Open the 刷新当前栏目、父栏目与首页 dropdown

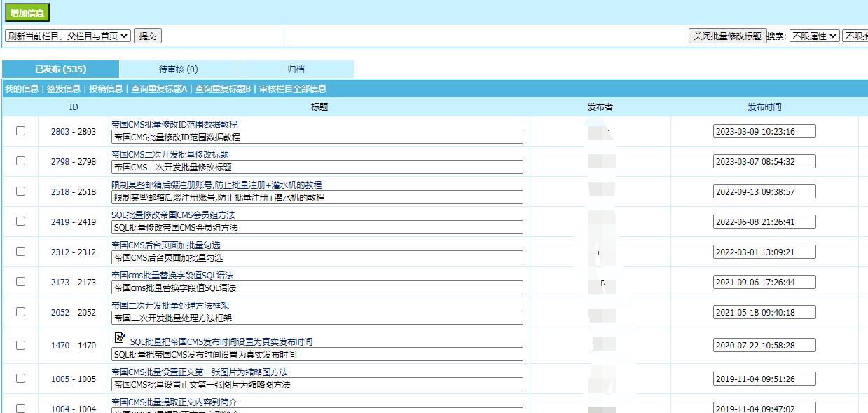pos(68,36)
